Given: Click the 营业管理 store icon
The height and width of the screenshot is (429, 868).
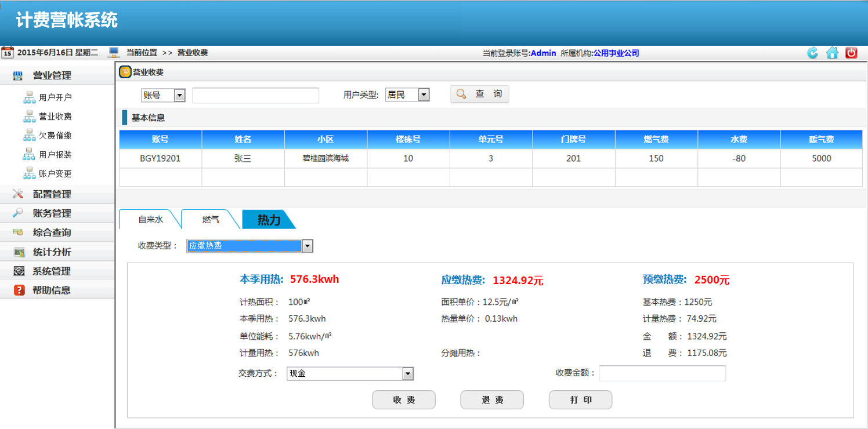Looking at the screenshot, I should coord(18,75).
